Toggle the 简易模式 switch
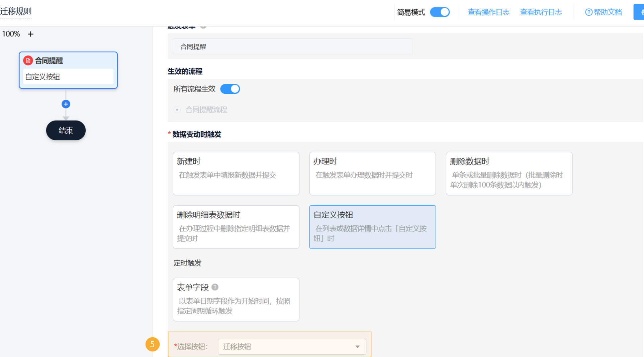Image resolution: width=644 pixels, height=357 pixels. (440, 12)
